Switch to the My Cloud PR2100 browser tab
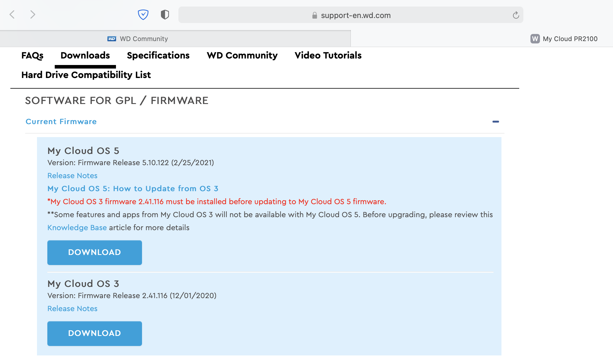Viewport: 613px width, 364px height. click(x=482, y=39)
